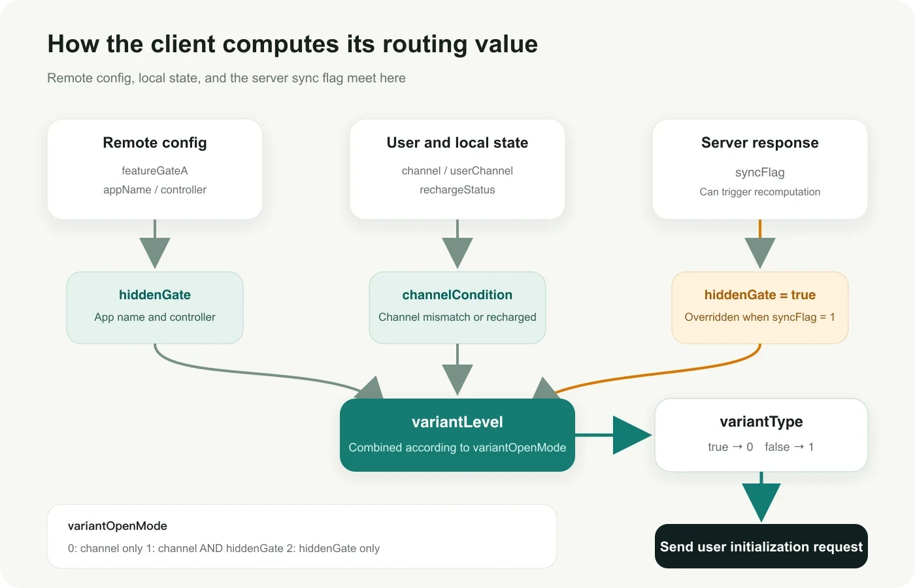Click the channelCondition box title
The height and width of the screenshot is (588, 915).
pos(457,295)
